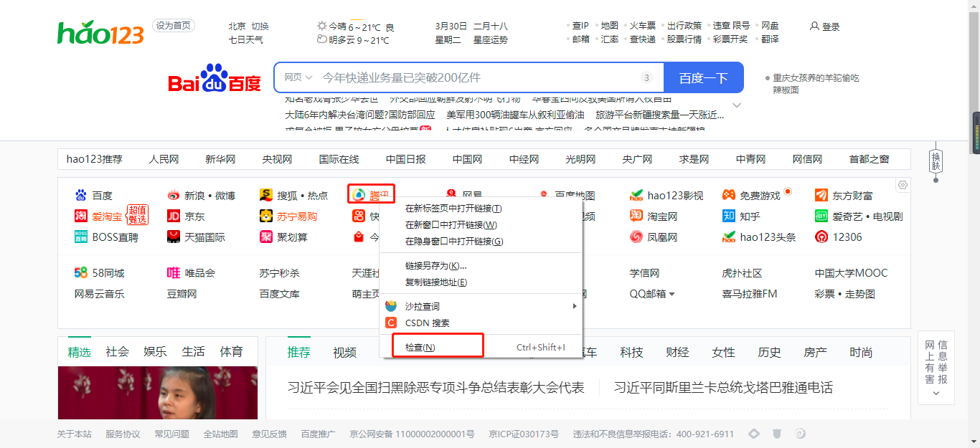Open the 财经 tab
980x448 pixels.
tap(678, 353)
